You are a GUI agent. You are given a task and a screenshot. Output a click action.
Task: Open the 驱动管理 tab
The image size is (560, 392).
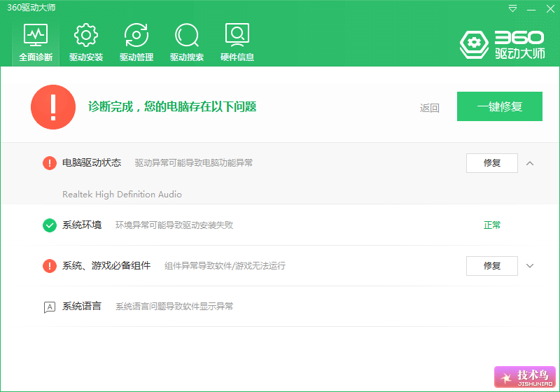pos(136,43)
